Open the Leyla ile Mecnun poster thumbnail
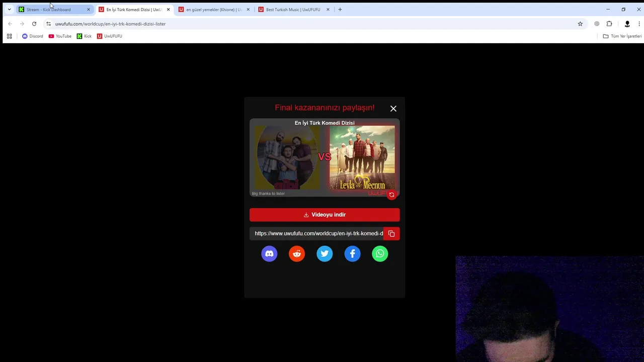This screenshot has width=644, height=362. tap(362, 158)
